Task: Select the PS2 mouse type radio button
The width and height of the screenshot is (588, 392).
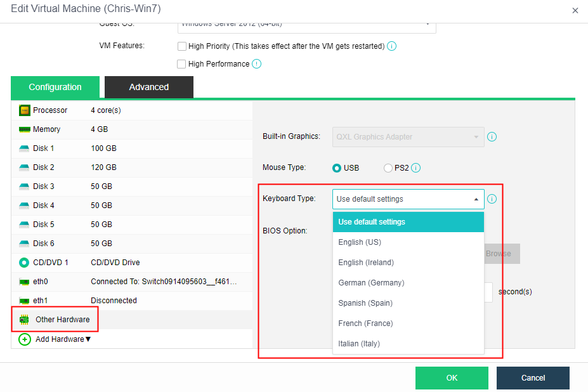Action: [x=388, y=167]
